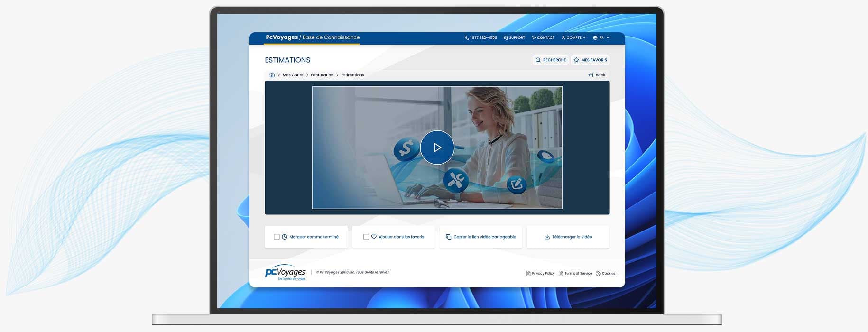Download the video via Télécharger la vidéo

(568, 237)
